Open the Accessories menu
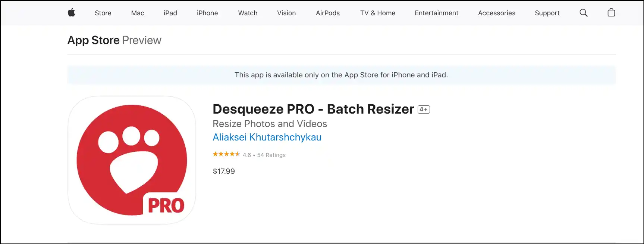The height and width of the screenshot is (244, 644). [x=497, y=13]
